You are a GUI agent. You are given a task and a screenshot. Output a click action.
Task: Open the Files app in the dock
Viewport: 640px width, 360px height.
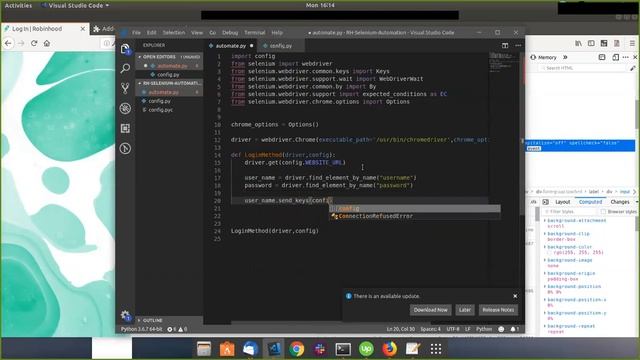[x=204, y=349]
